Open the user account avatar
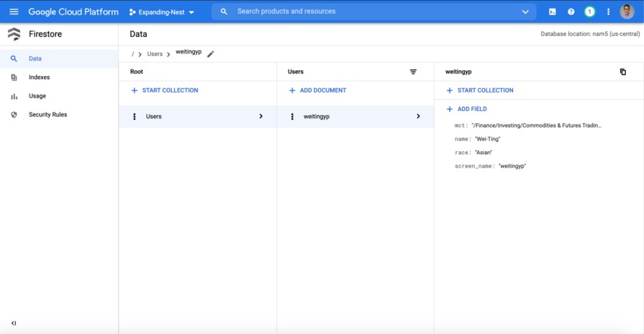Screen dimensions: 644x334 pyautogui.click(x=626, y=11)
